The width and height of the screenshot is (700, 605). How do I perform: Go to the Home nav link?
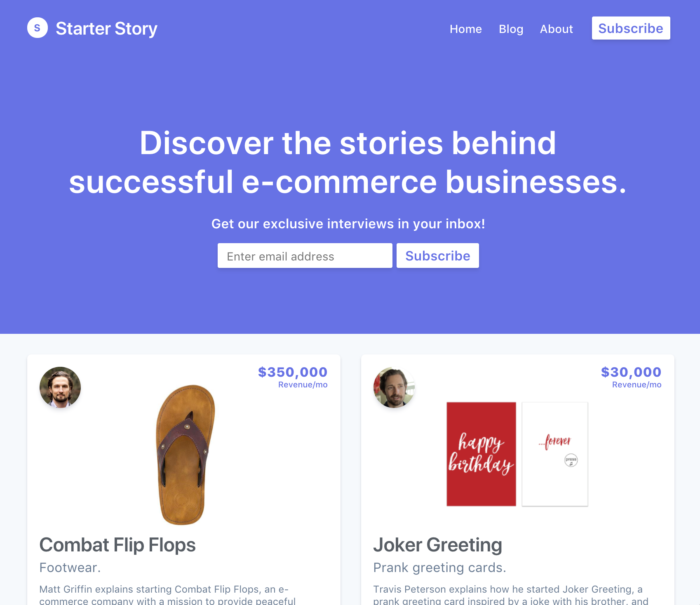pyautogui.click(x=465, y=29)
